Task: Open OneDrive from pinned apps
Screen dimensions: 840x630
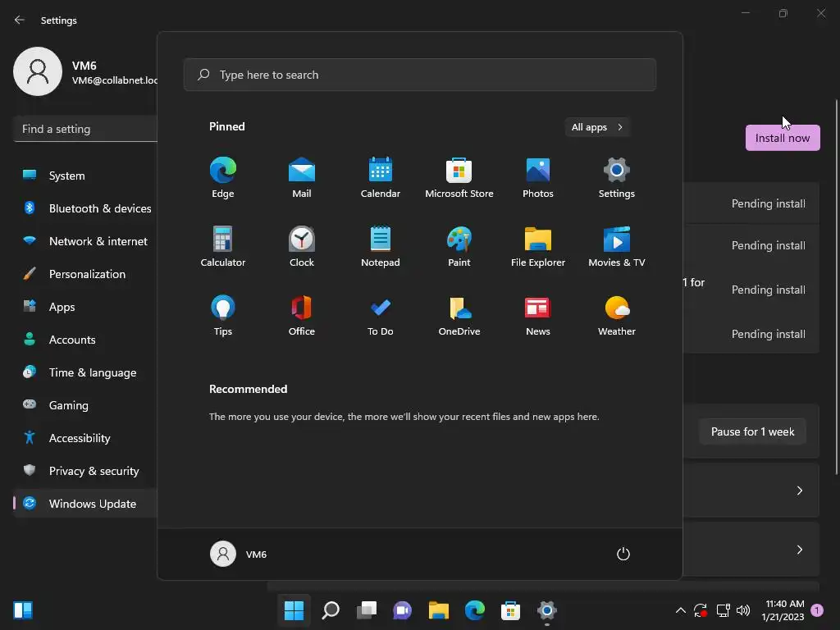Action: pos(459,316)
